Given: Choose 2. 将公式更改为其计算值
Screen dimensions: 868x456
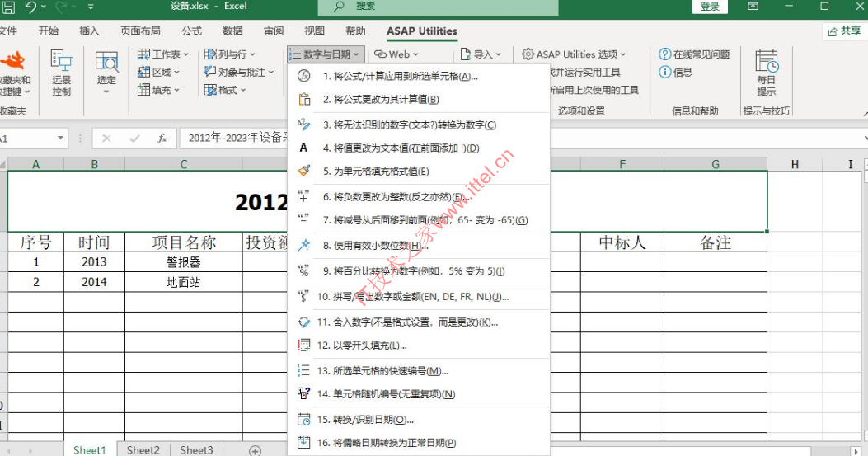Looking at the screenshot, I should coord(419,100).
